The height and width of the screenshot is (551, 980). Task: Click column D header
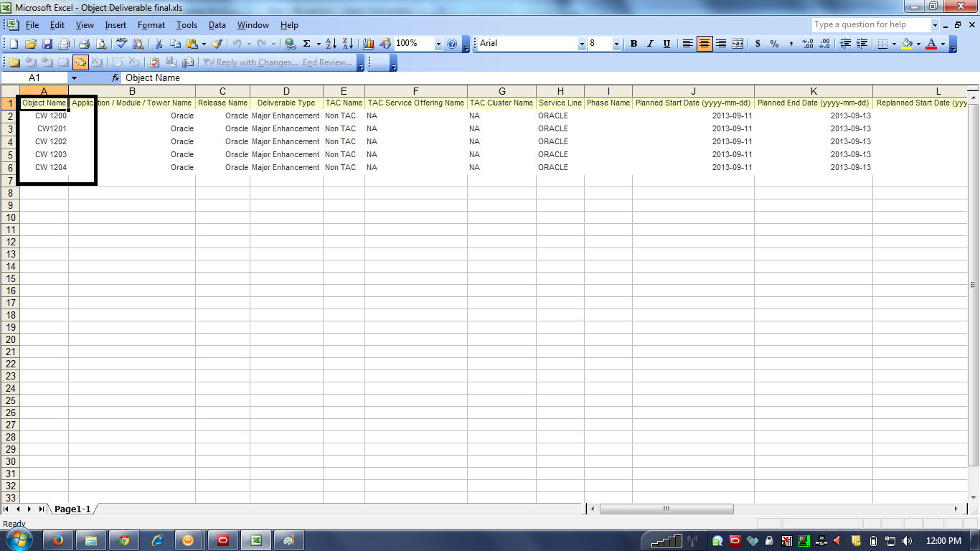tap(286, 91)
